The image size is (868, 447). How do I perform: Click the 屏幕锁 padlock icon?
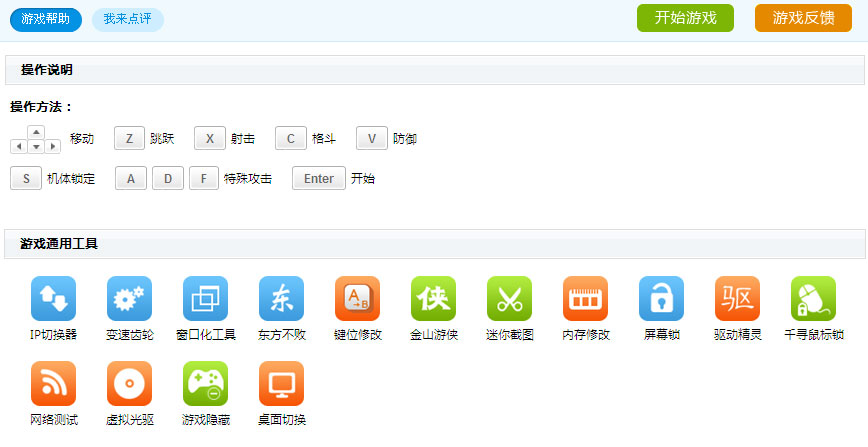(661, 299)
